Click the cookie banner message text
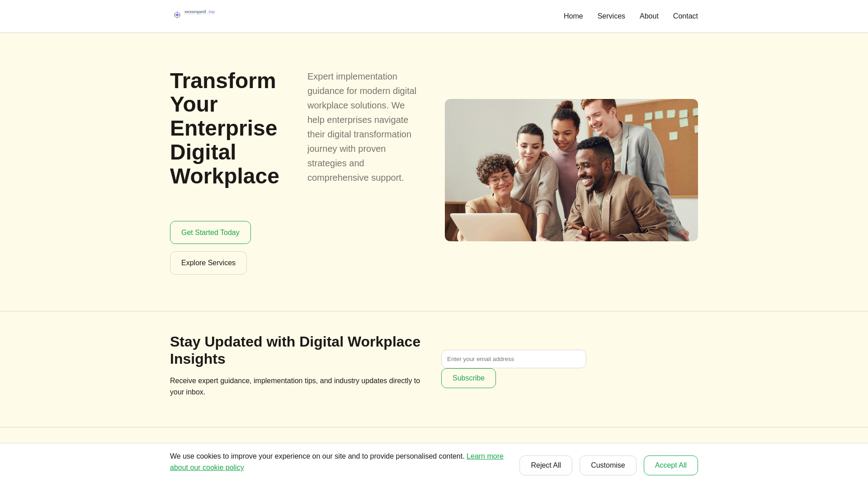The width and height of the screenshot is (868, 488). pyautogui.click(x=316, y=456)
